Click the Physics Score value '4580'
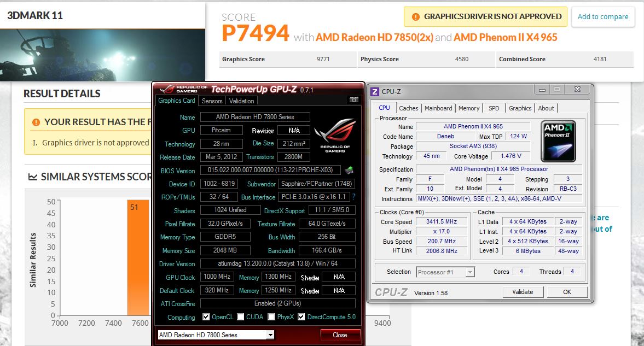The width and height of the screenshot is (644, 346). pyautogui.click(x=462, y=59)
